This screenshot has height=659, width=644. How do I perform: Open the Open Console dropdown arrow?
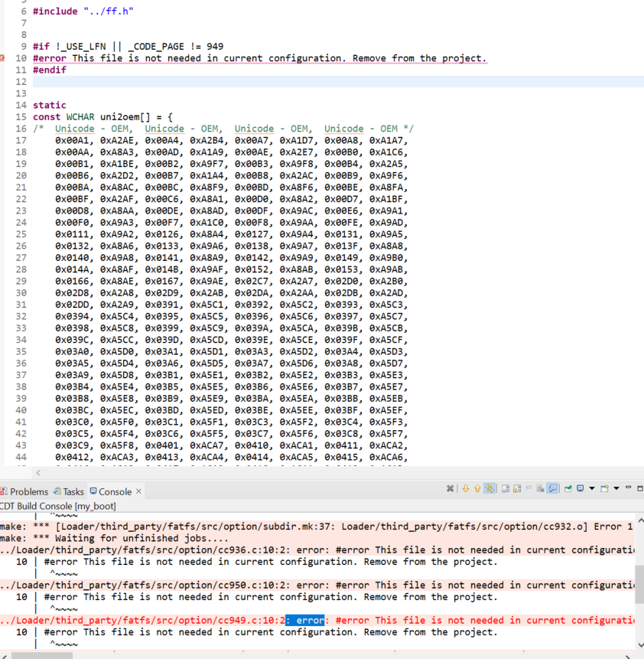616,488
